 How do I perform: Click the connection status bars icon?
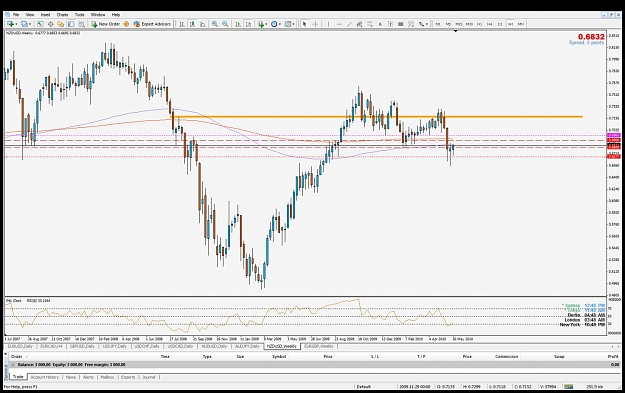568,387
